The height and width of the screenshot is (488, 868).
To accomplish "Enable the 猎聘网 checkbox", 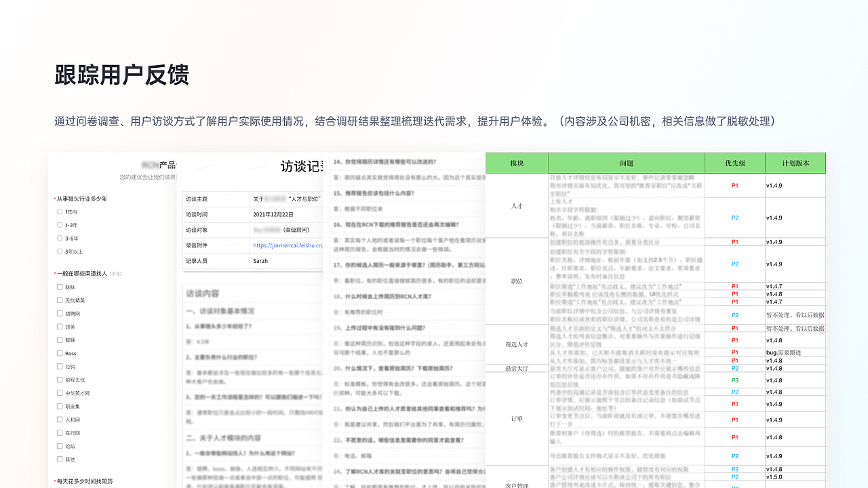I will [60, 314].
